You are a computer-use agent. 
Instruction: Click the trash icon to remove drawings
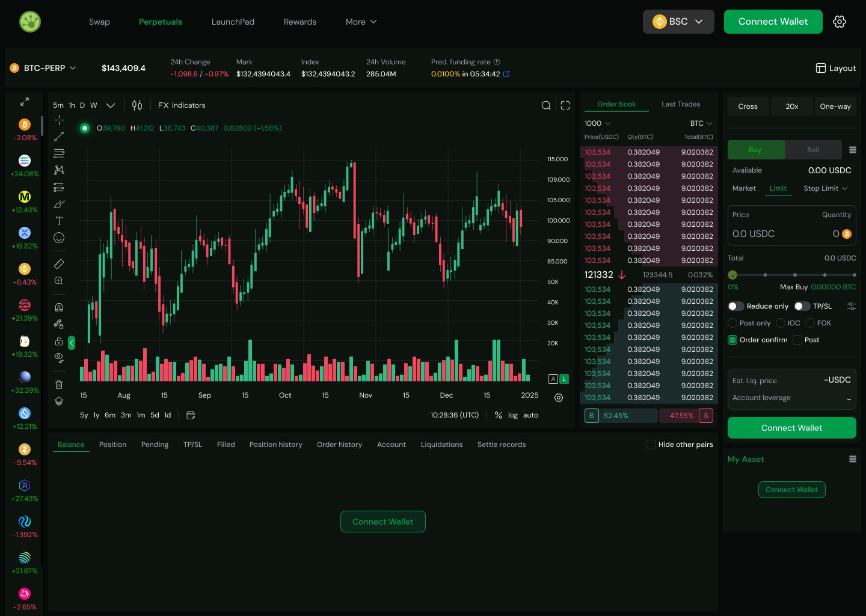[59, 384]
